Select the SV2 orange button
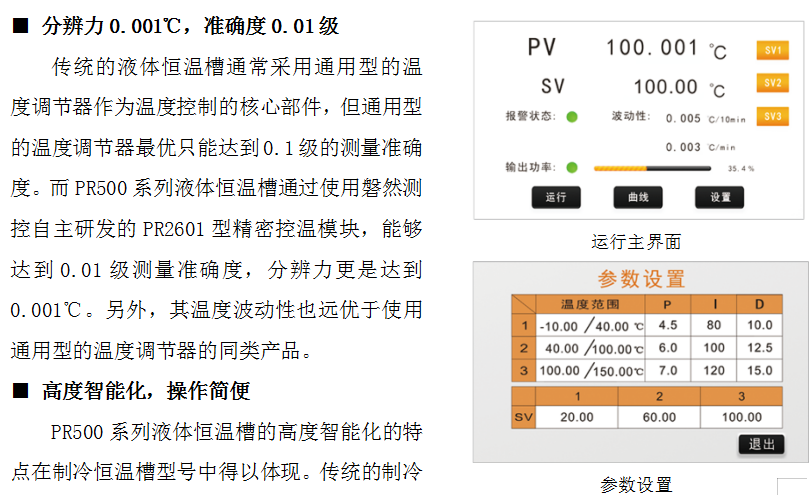The height and width of the screenshot is (495, 811). coord(773,83)
